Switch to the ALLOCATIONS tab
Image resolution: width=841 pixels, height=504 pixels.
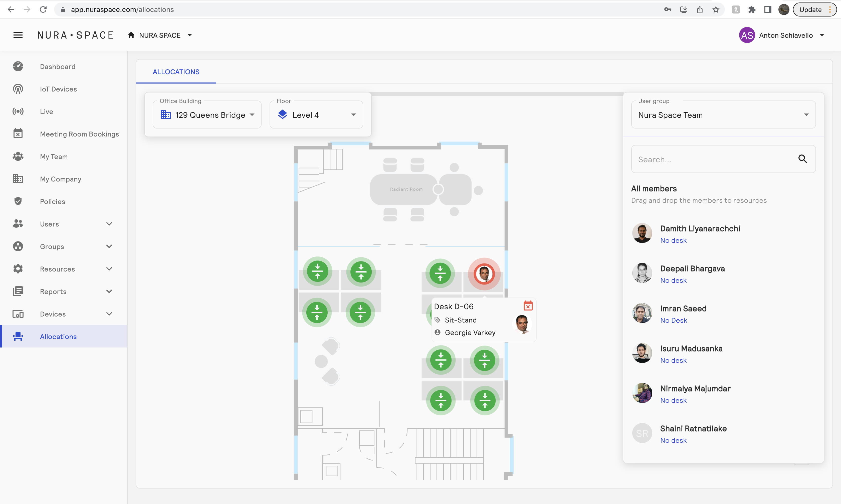pos(176,72)
